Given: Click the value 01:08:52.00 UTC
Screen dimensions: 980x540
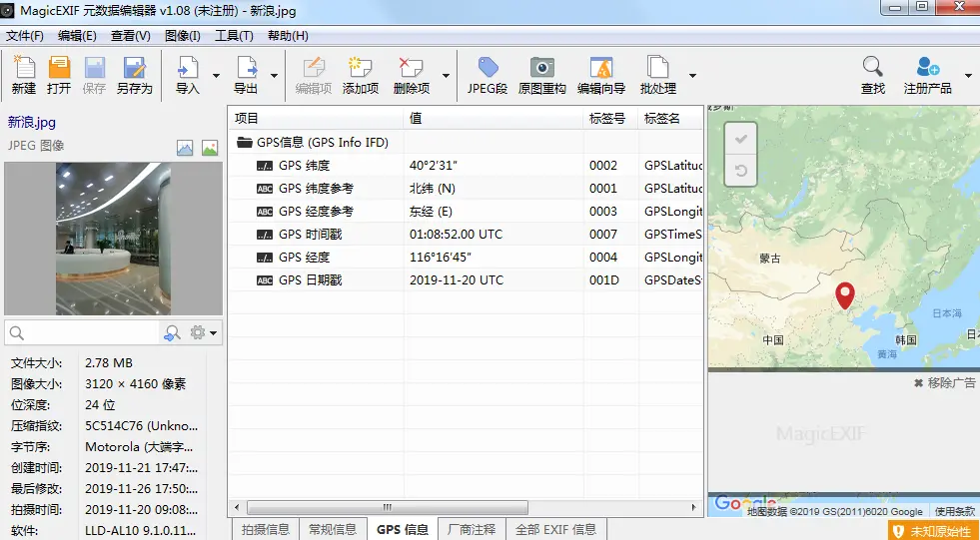Looking at the screenshot, I should coord(456,235).
